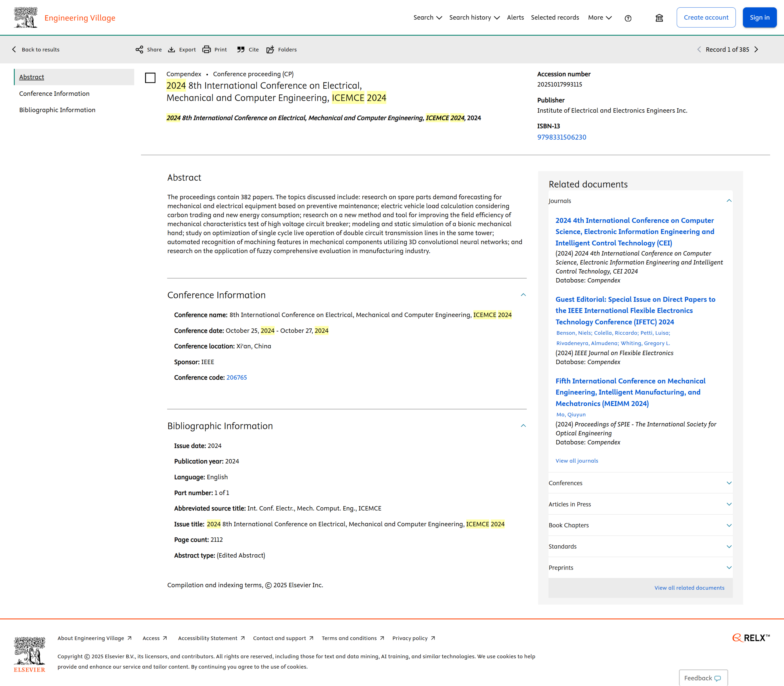
Task: Open the More dropdown menu
Action: click(x=600, y=18)
